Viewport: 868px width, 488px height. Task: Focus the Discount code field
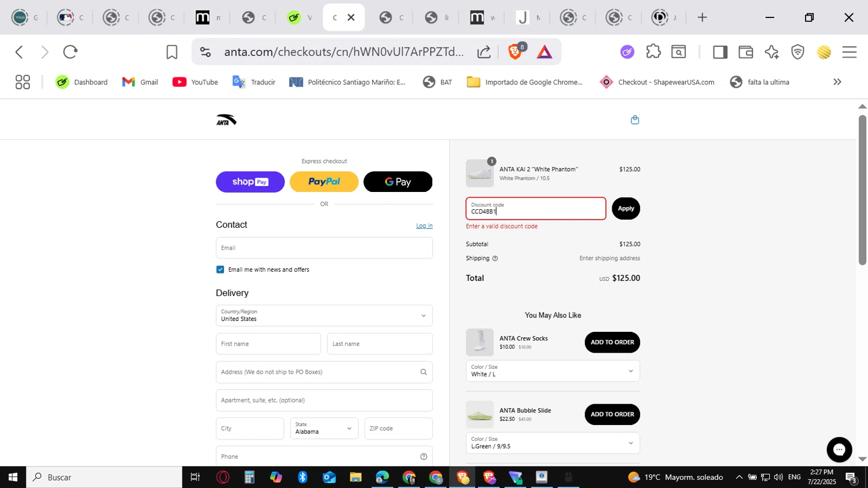pyautogui.click(x=536, y=209)
